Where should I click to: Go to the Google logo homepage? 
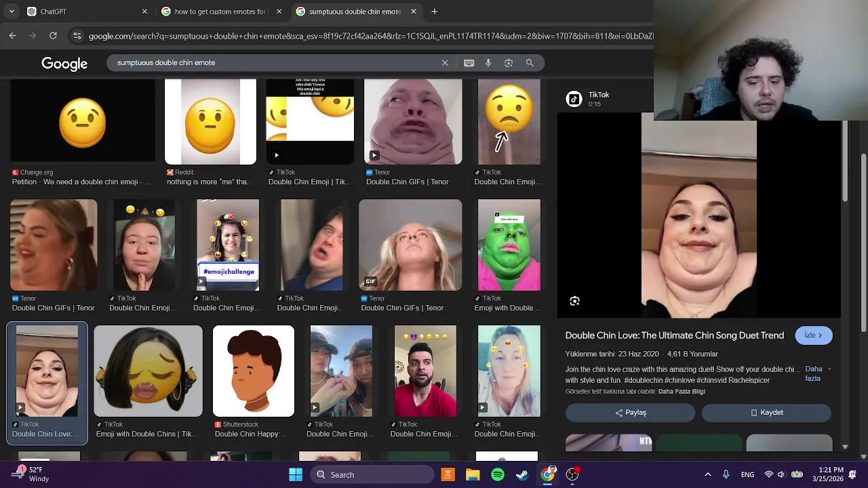tap(64, 63)
